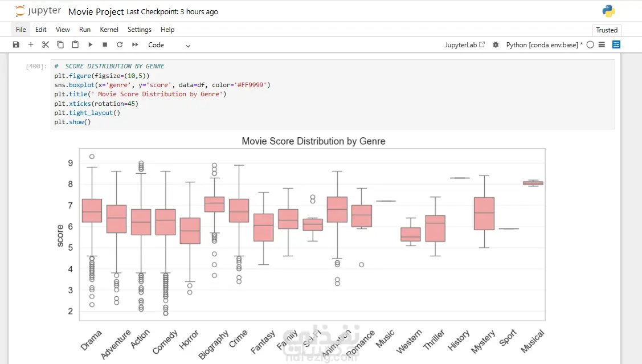Viewport: 642px width, 364px height.
Task: Open the cell type Code dropdown
Action: (x=169, y=45)
